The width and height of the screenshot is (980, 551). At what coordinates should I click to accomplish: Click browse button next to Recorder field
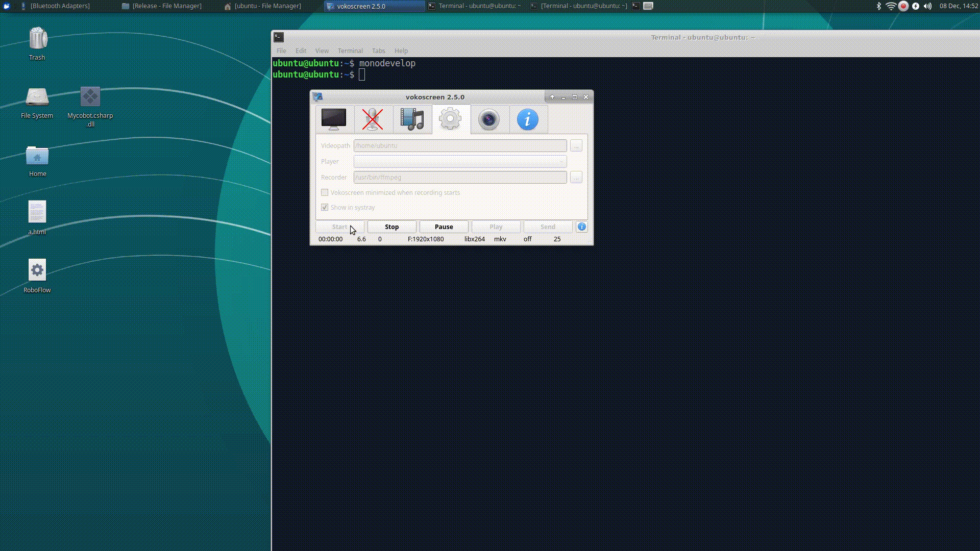576,178
